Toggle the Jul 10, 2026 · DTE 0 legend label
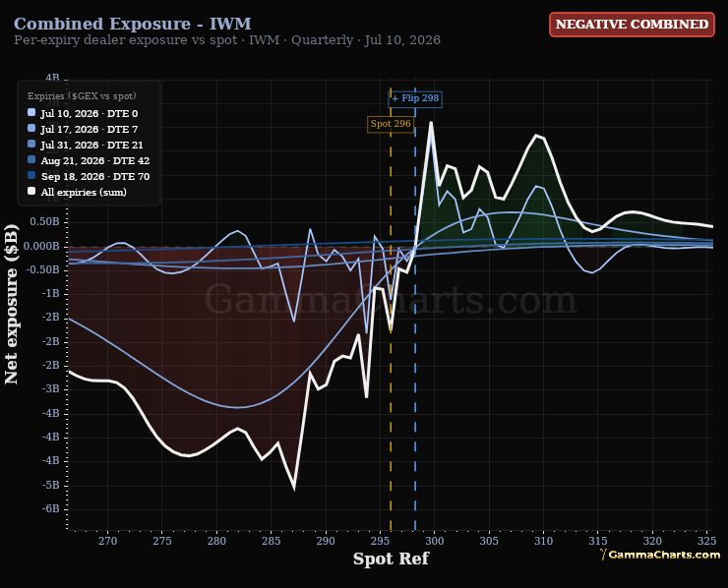This screenshot has width=728, height=588. coord(90,114)
